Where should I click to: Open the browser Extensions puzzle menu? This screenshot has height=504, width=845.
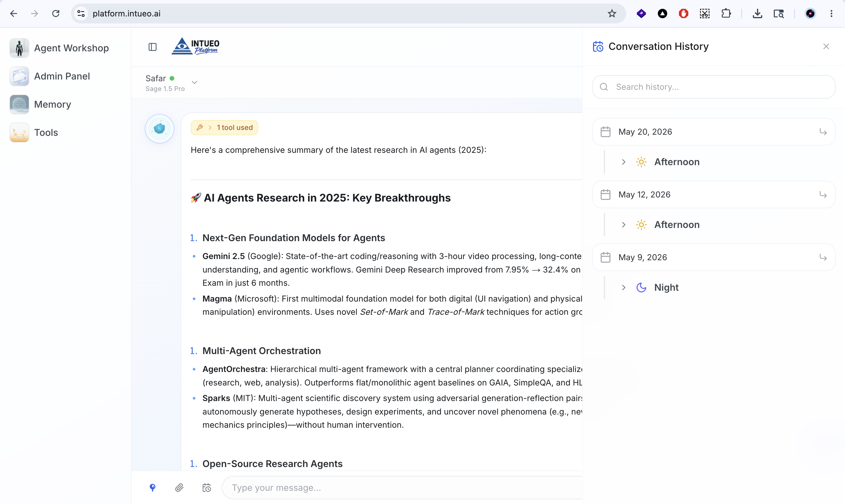coord(726,13)
